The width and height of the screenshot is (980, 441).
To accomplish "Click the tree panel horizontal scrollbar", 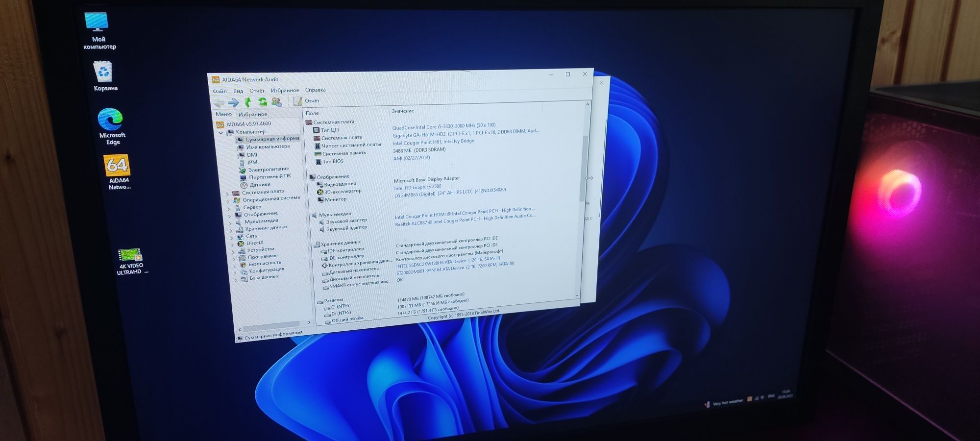I will (271, 326).
